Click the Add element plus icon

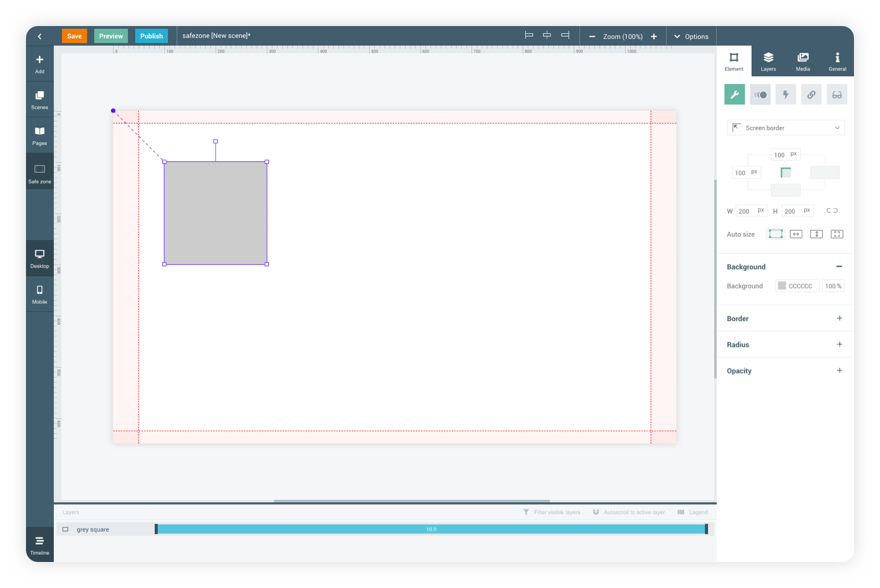point(40,60)
